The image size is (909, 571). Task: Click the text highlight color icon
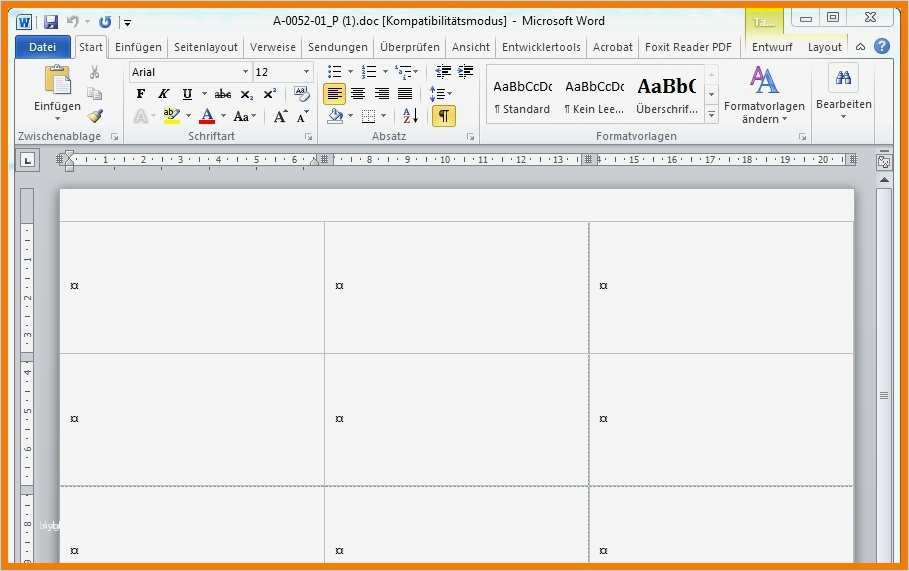pos(171,116)
